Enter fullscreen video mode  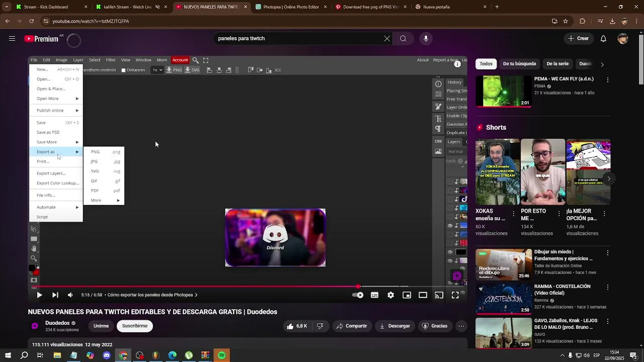tap(455, 295)
